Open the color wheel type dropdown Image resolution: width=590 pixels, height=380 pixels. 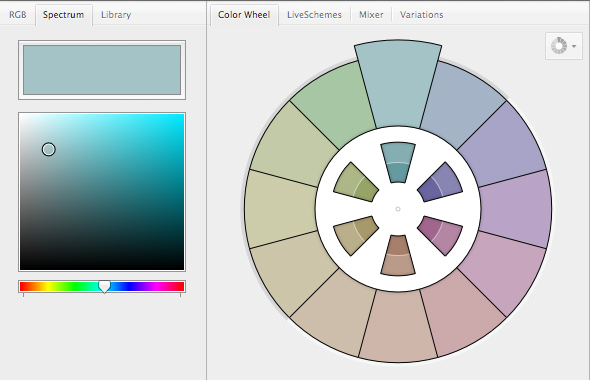click(x=564, y=46)
